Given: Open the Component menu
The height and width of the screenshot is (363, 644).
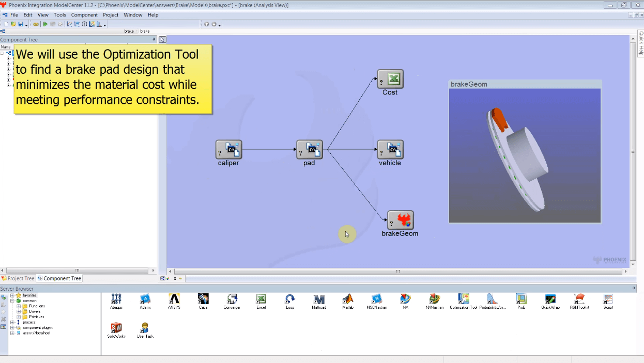Looking at the screenshot, I should (84, 15).
